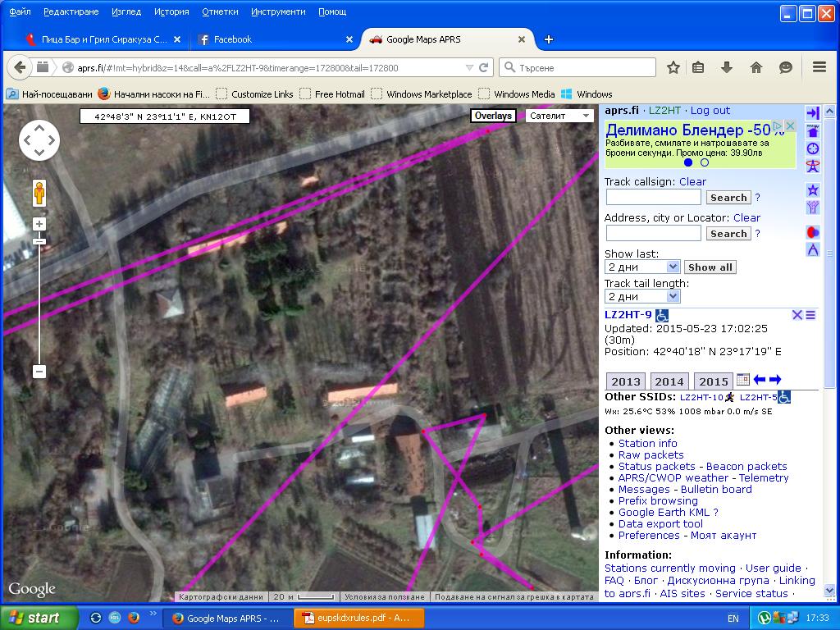This screenshot has height=630, width=840.
Task: Zoom out with the map minus button
Action: click(x=39, y=372)
